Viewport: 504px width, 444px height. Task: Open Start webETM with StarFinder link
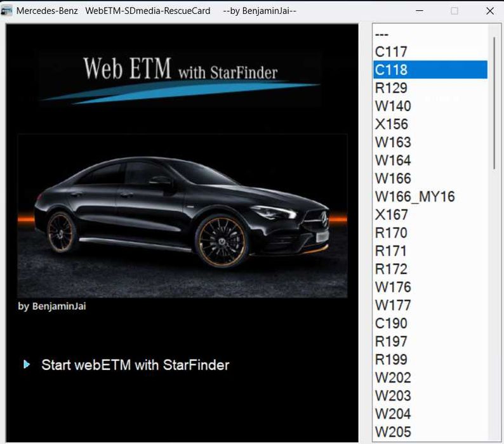(x=135, y=365)
